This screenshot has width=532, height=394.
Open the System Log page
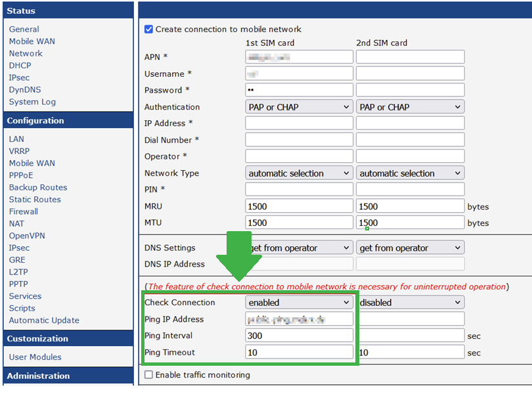(x=33, y=102)
